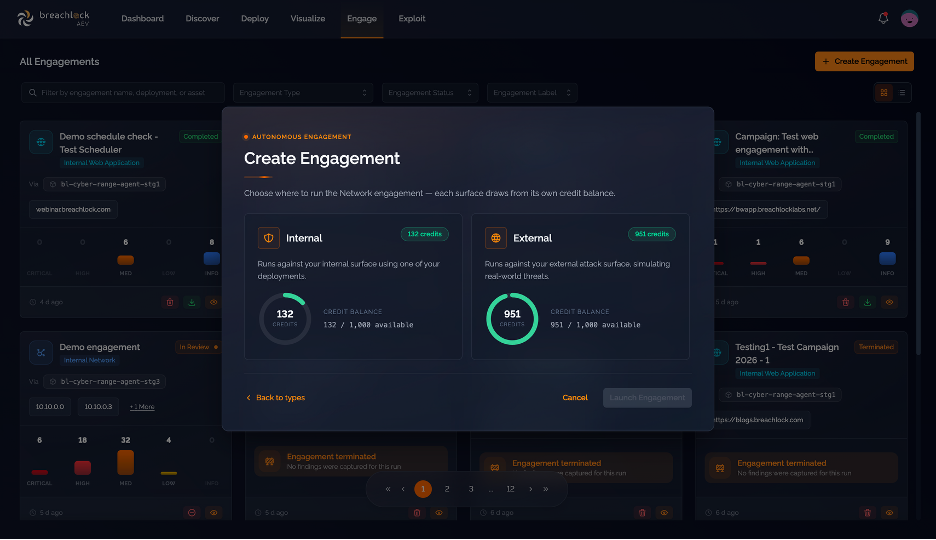Open the Visualize tab
This screenshot has height=540, width=936.
point(308,18)
